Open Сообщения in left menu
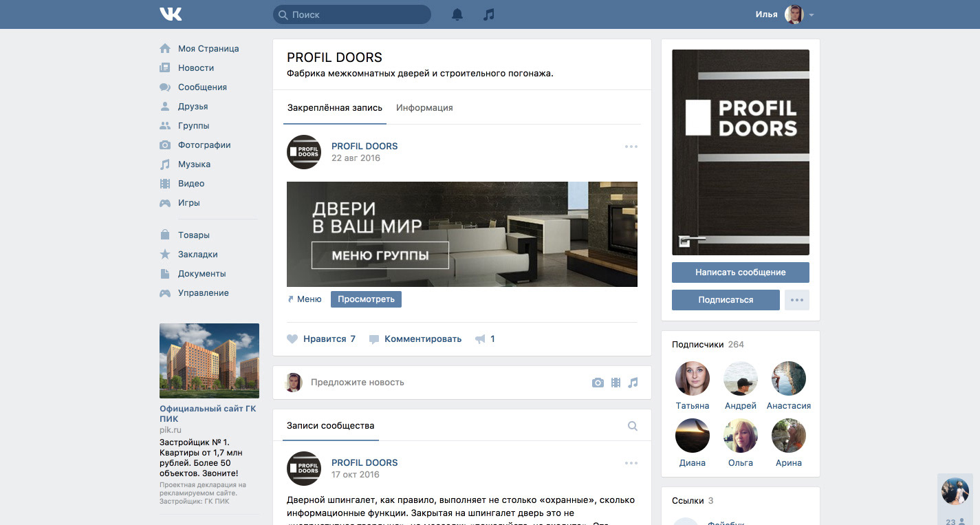The height and width of the screenshot is (525, 980). 202,87
